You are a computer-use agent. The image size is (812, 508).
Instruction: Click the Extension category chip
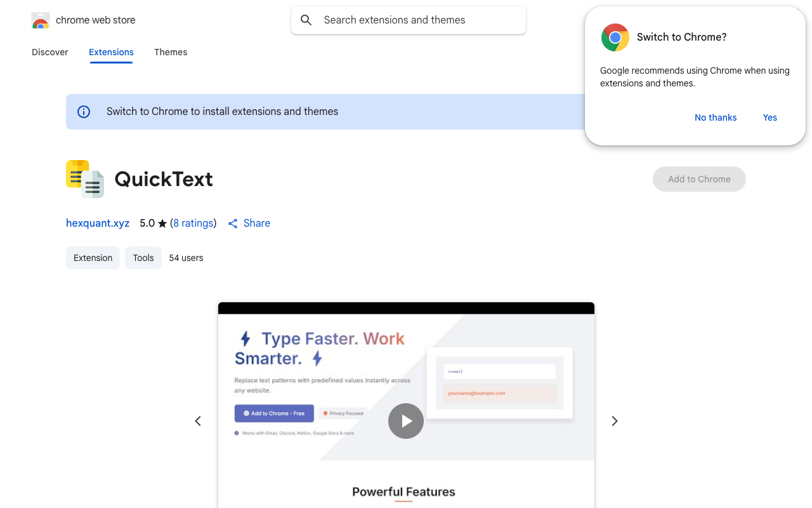93,258
